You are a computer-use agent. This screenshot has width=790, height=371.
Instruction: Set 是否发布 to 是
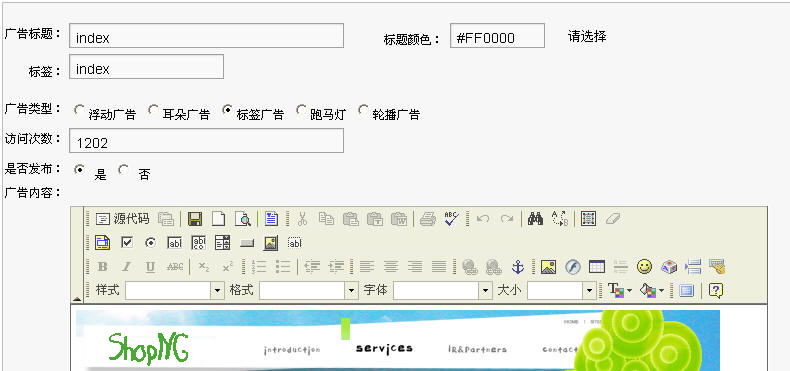(x=79, y=170)
